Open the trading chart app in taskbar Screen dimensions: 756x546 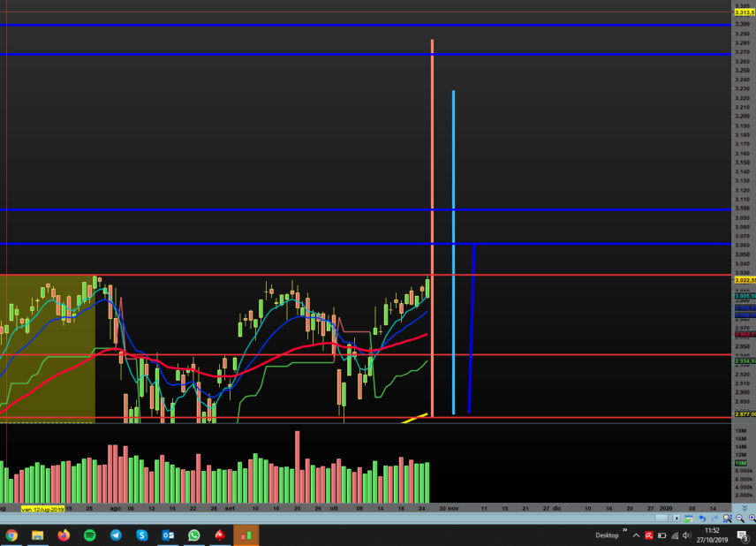pyautogui.click(x=246, y=535)
